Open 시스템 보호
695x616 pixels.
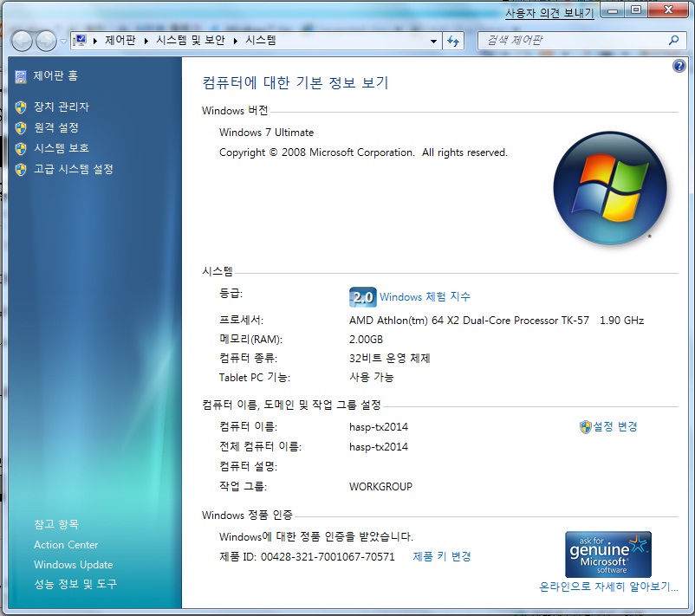click(x=62, y=148)
